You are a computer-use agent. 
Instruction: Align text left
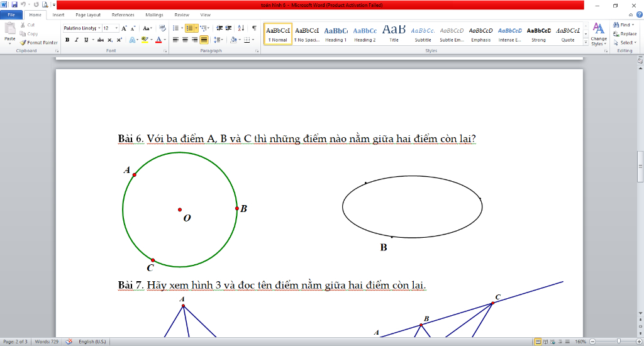point(176,40)
